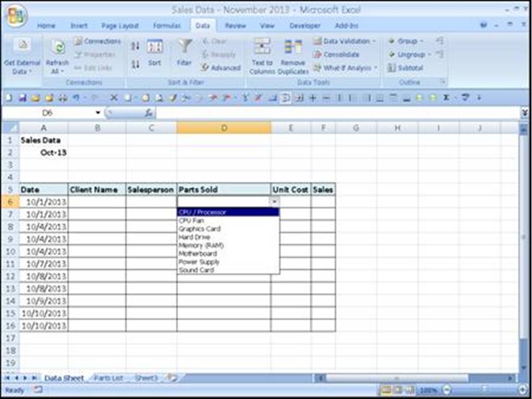Viewport: 532px width, 399px height.
Task: Click the Select All corner button
Action: [11, 128]
